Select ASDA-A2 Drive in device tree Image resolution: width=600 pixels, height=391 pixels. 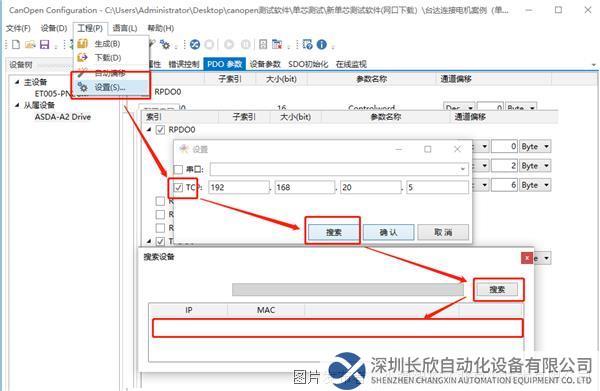63,117
